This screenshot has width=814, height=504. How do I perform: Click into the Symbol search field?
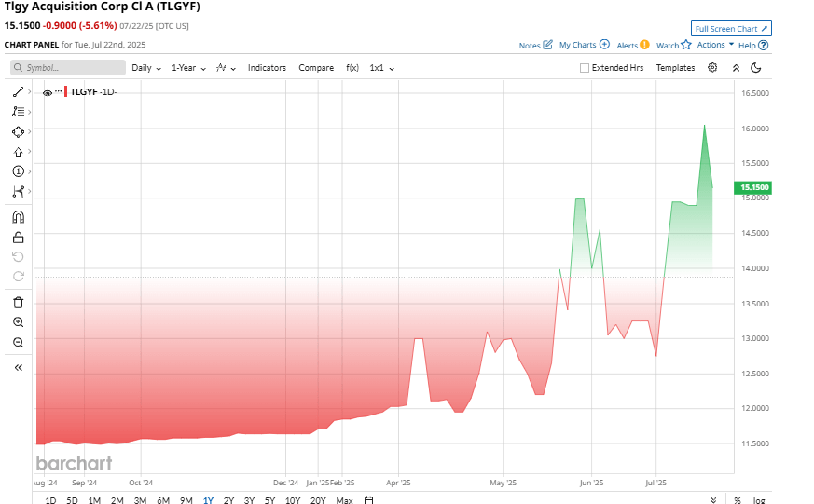point(68,67)
